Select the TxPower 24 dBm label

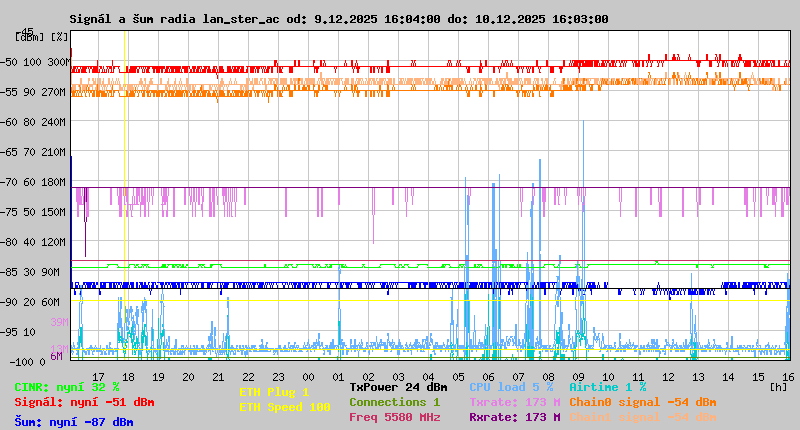tap(398, 386)
